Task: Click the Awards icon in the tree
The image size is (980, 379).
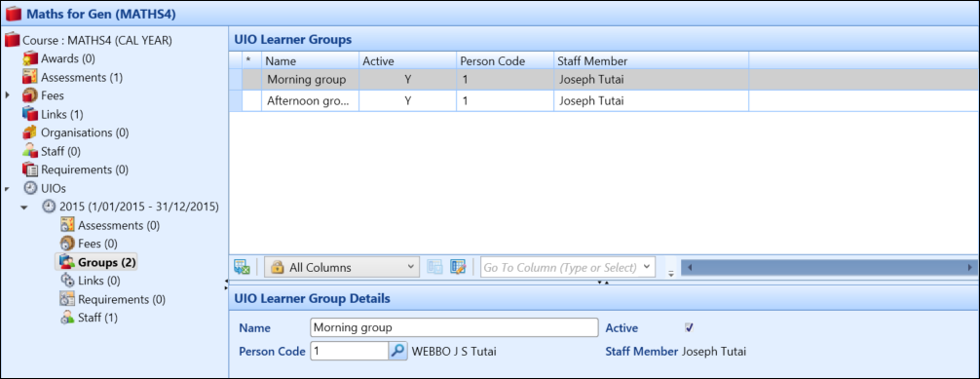Action: 30,58
